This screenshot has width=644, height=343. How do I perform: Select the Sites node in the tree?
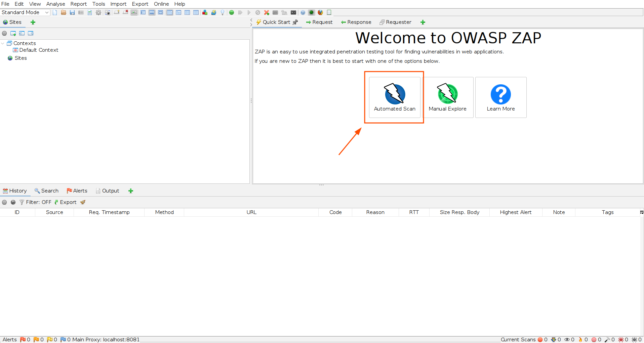coord(17,58)
